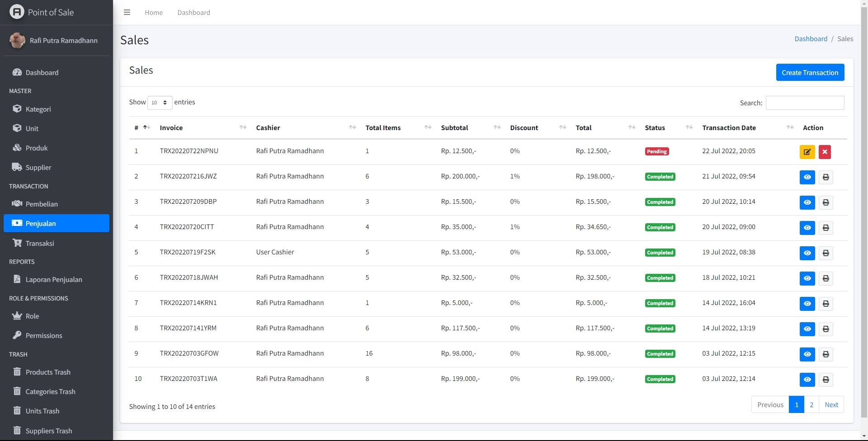Open Kategori menu item
Viewport: 868px width, 441px height.
coord(57,109)
